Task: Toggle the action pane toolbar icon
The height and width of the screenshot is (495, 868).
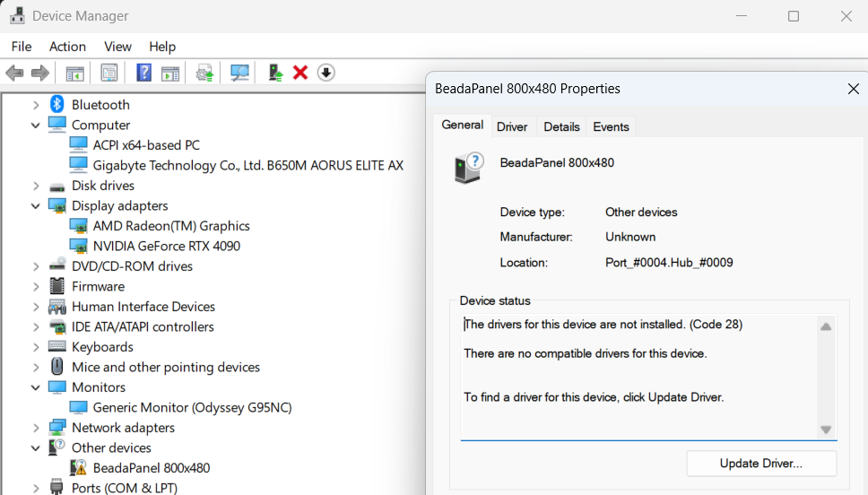Action: (170, 73)
